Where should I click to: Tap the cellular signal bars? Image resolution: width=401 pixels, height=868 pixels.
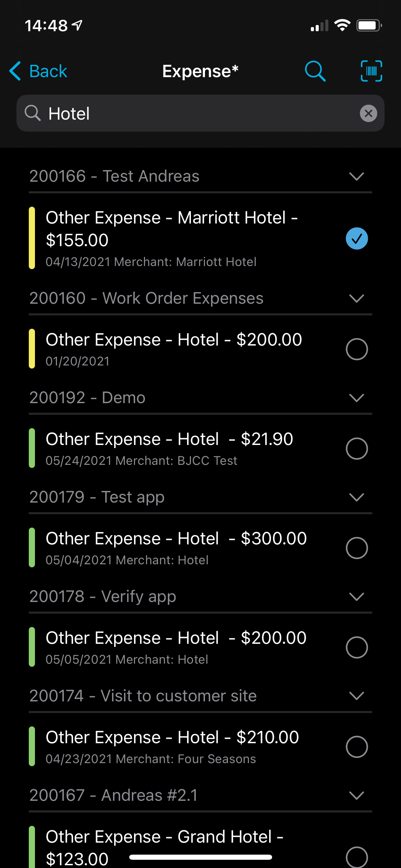coord(319,26)
